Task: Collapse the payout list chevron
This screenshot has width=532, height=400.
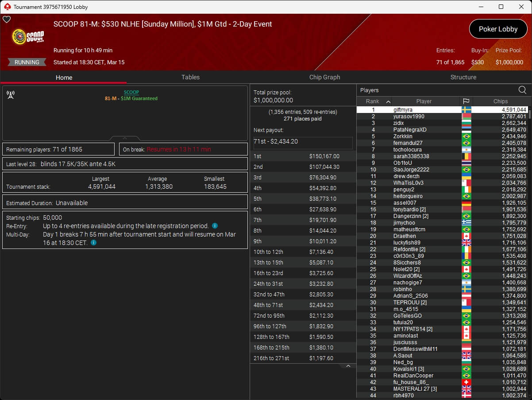Action: pos(348,366)
